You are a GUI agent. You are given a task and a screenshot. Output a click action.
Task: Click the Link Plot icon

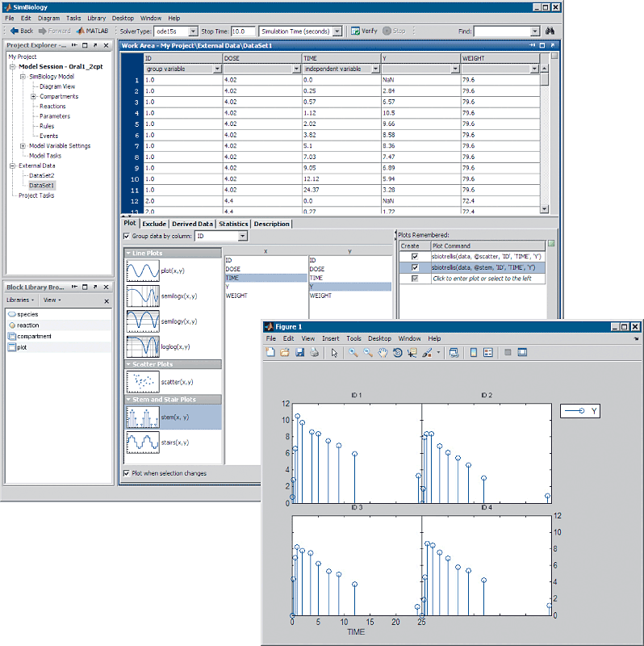454,353
